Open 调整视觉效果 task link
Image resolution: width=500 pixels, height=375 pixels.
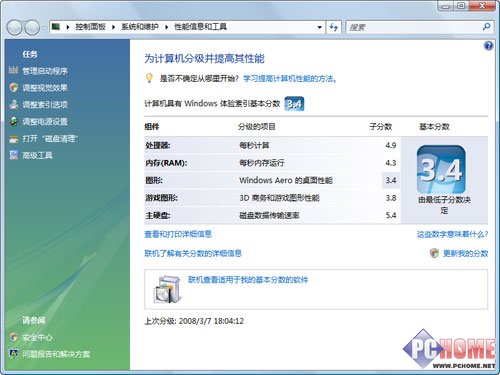(45, 88)
